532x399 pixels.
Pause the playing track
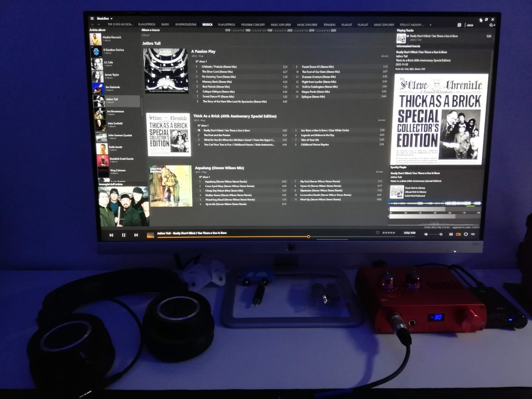pos(124,235)
